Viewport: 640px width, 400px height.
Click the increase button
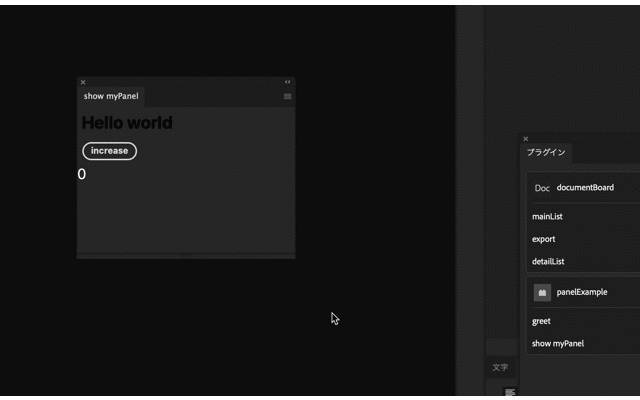tap(109, 151)
